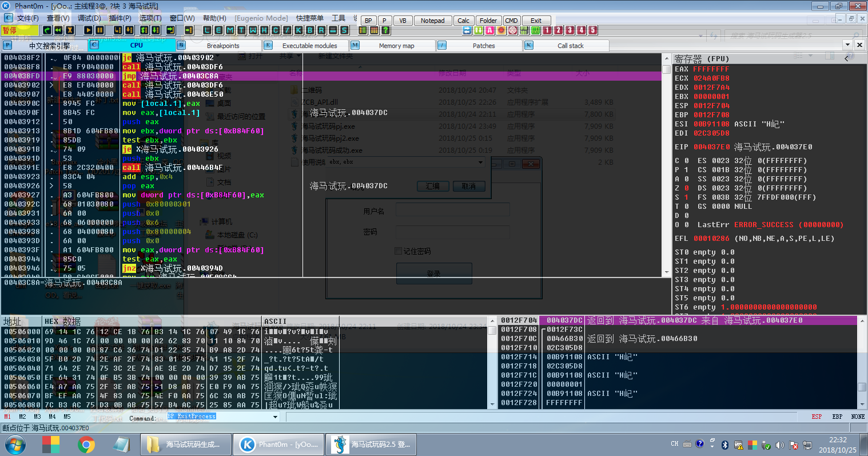The height and width of the screenshot is (456, 868).
Task: Open Source with S toolbar icon
Action: tap(344, 30)
